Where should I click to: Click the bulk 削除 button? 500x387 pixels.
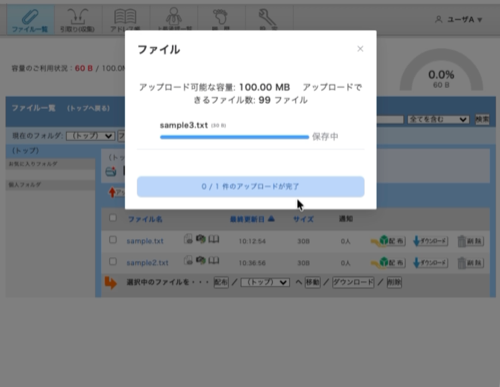tap(394, 282)
